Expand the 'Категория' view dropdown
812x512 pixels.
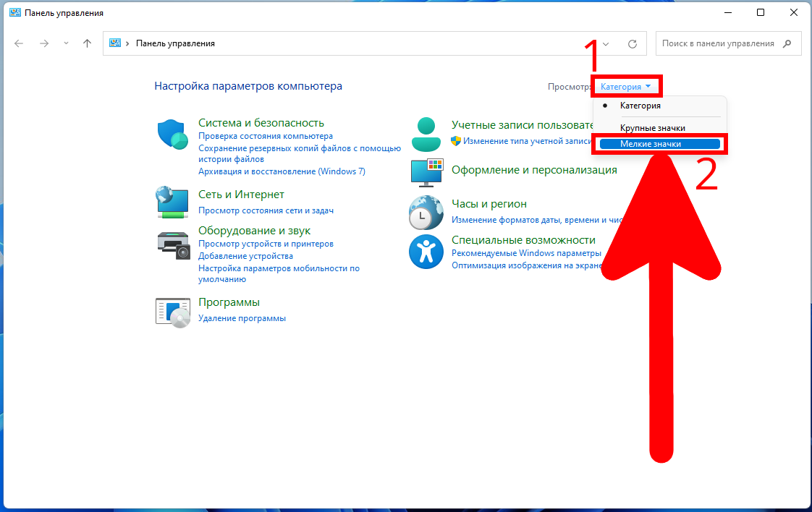coord(626,87)
